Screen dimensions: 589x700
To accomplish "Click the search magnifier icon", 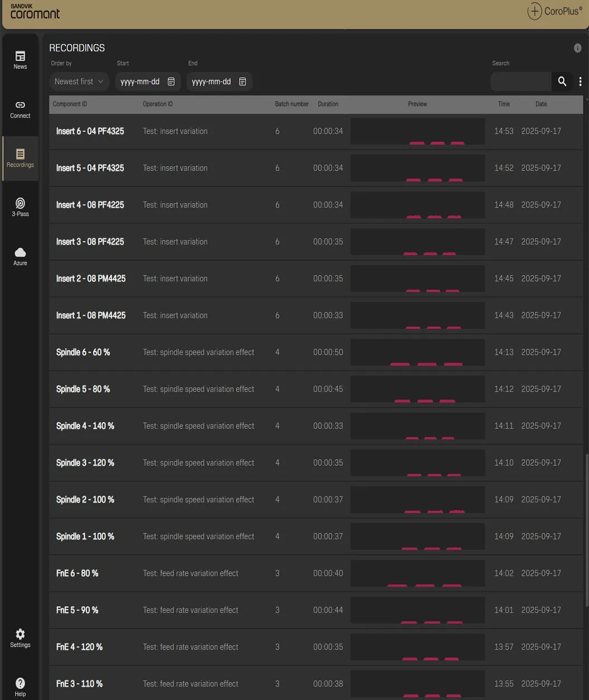I will 562,81.
